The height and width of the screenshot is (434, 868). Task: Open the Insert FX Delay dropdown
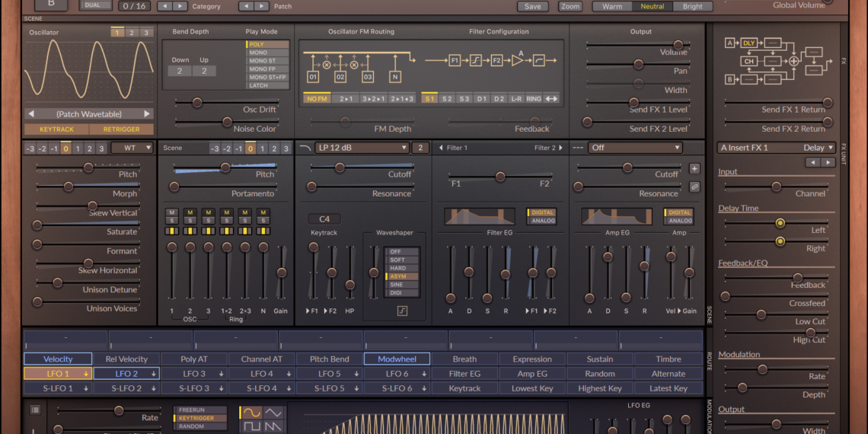click(x=777, y=148)
